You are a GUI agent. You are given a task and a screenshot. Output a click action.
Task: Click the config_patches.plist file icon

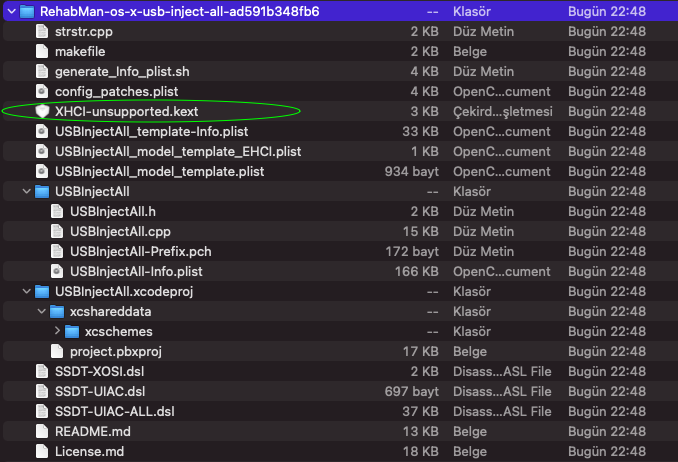pyautogui.click(x=41, y=91)
